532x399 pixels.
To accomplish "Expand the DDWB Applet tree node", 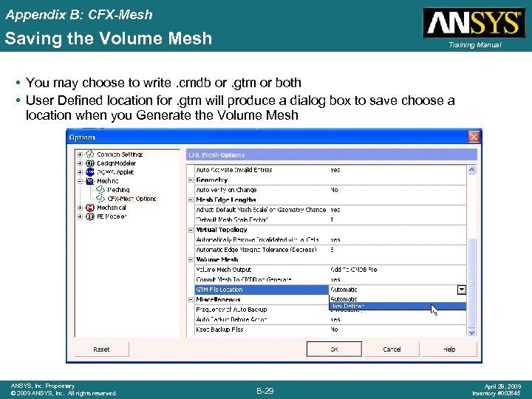I will click(80, 172).
